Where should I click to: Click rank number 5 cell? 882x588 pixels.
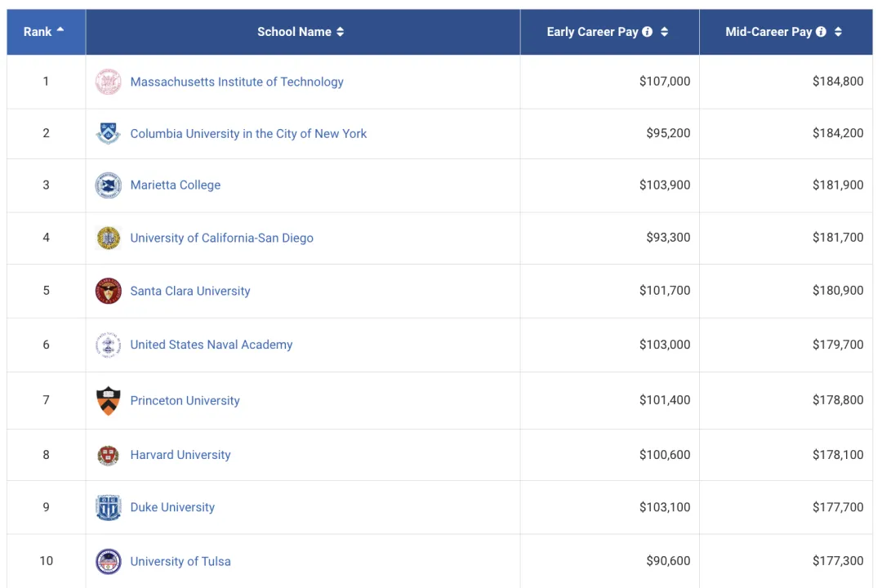pyautogui.click(x=46, y=291)
